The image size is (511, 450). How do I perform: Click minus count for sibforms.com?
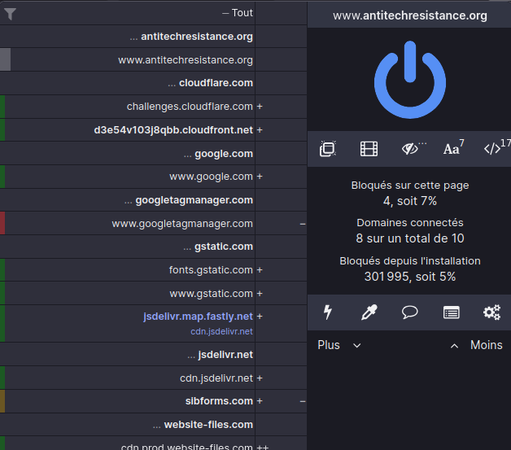click(302, 401)
